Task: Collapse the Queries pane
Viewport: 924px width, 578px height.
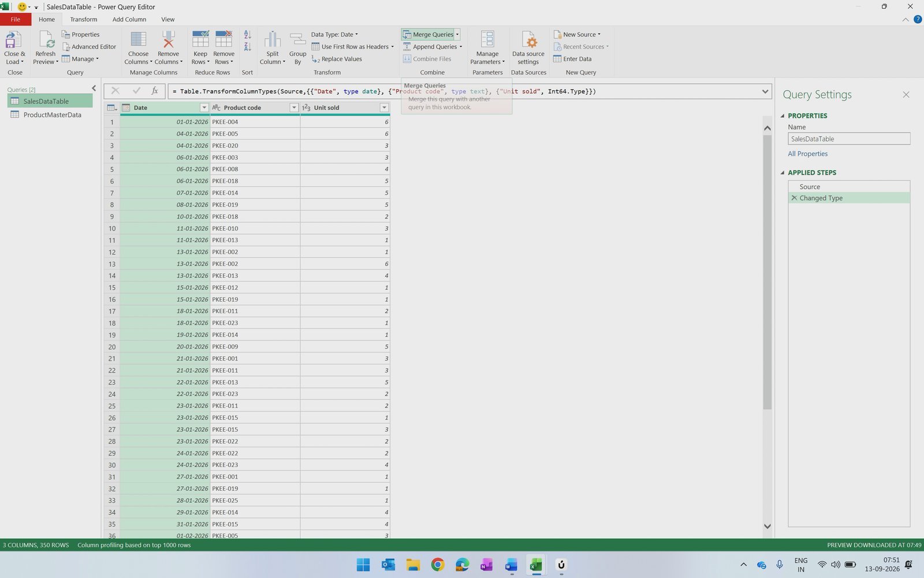Action: (94, 88)
